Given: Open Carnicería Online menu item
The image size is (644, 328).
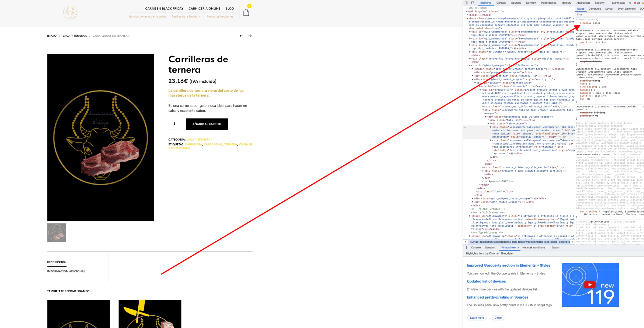Looking at the screenshot, I should click(x=204, y=9).
